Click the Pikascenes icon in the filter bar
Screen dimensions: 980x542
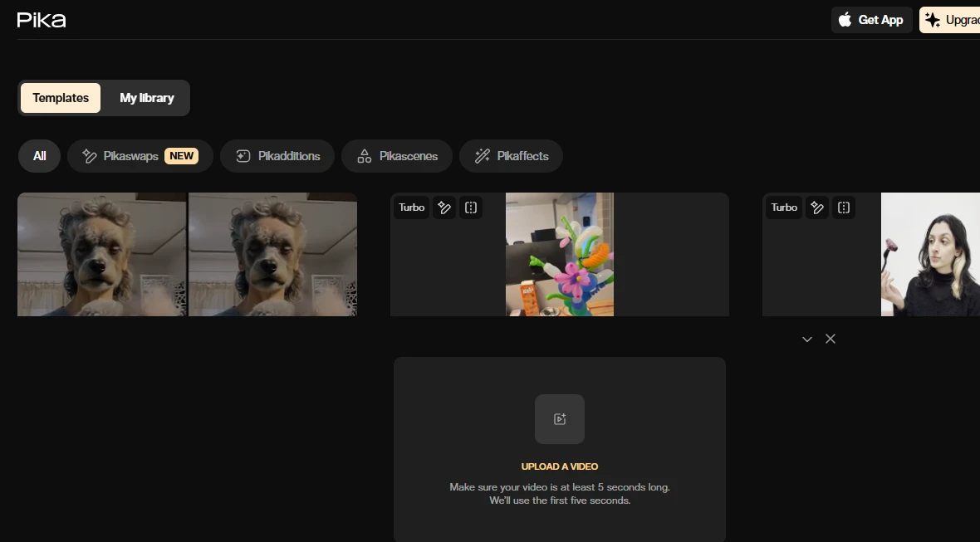(363, 155)
